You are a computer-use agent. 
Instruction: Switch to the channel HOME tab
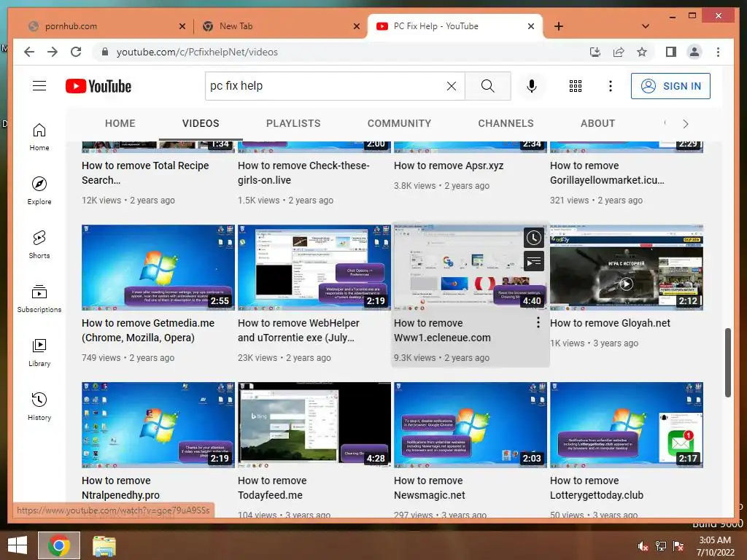tap(120, 123)
